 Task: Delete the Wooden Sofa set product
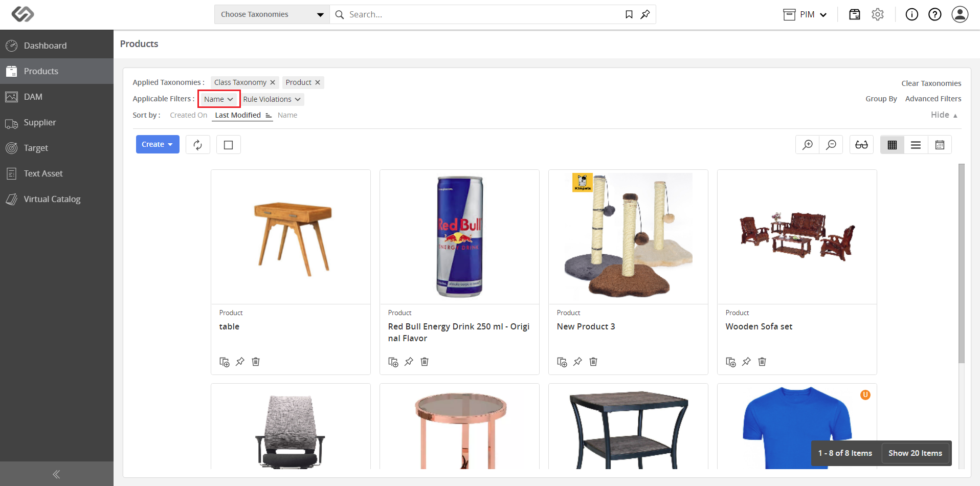tap(762, 362)
